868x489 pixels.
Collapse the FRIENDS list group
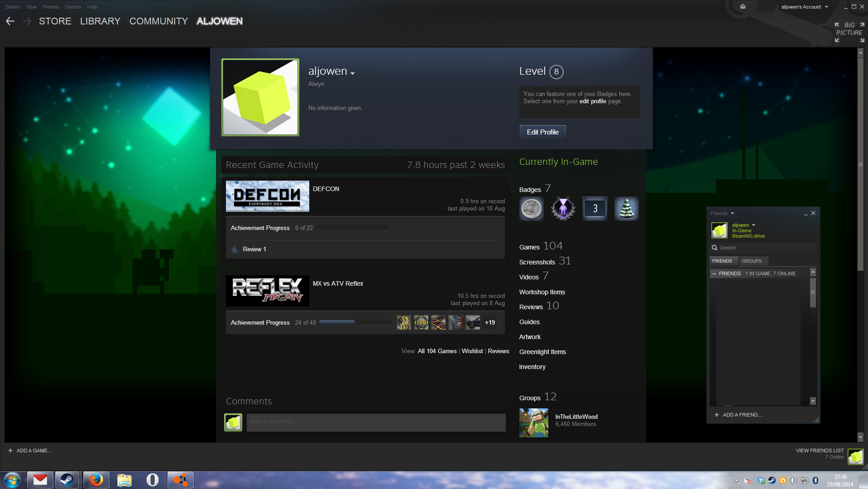click(714, 273)
